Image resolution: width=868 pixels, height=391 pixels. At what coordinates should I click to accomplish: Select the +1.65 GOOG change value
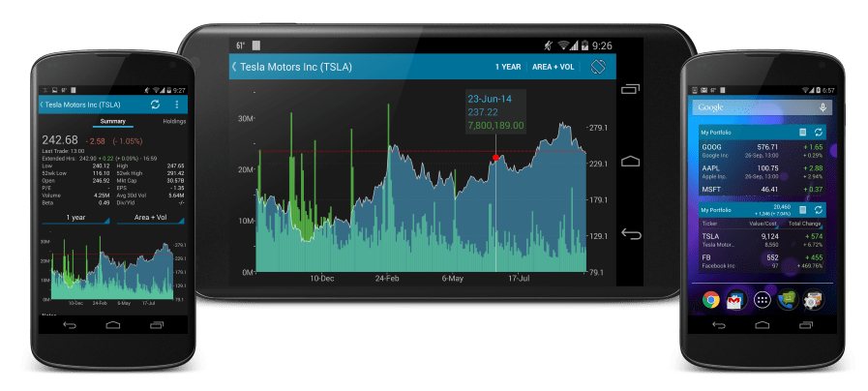click(x=813, y=147)
